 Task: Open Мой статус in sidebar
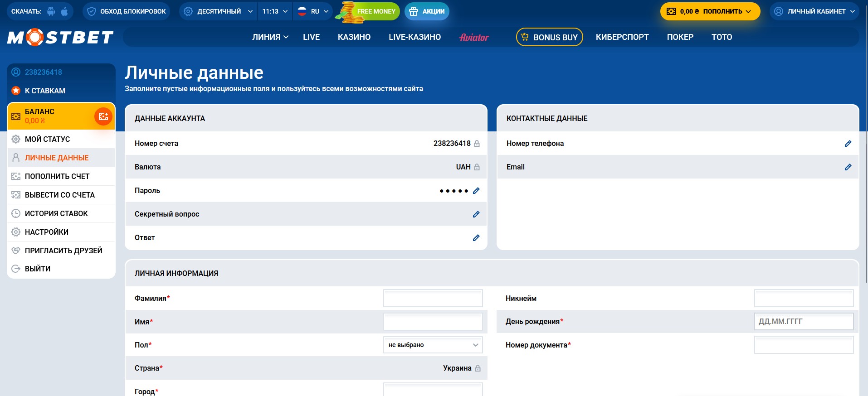(61, 139)
